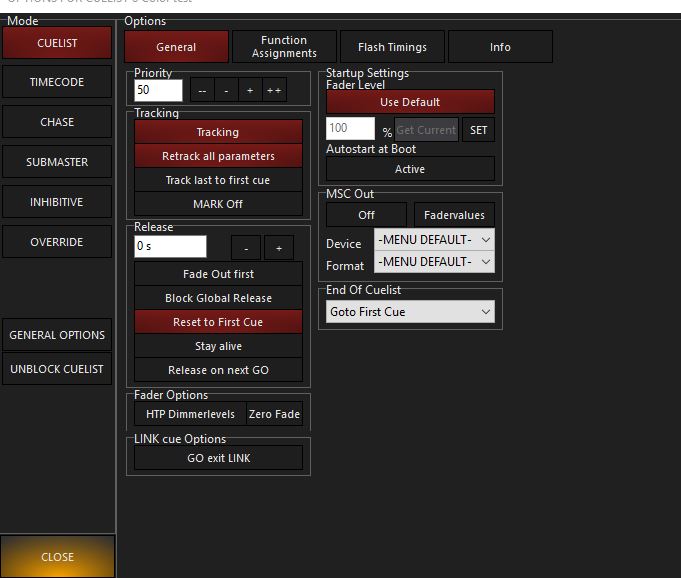Image resolution: width=681 pixels, height=578 pixels.
Task: Open the Flash Timings tab
Action: (x=392, y=47)
